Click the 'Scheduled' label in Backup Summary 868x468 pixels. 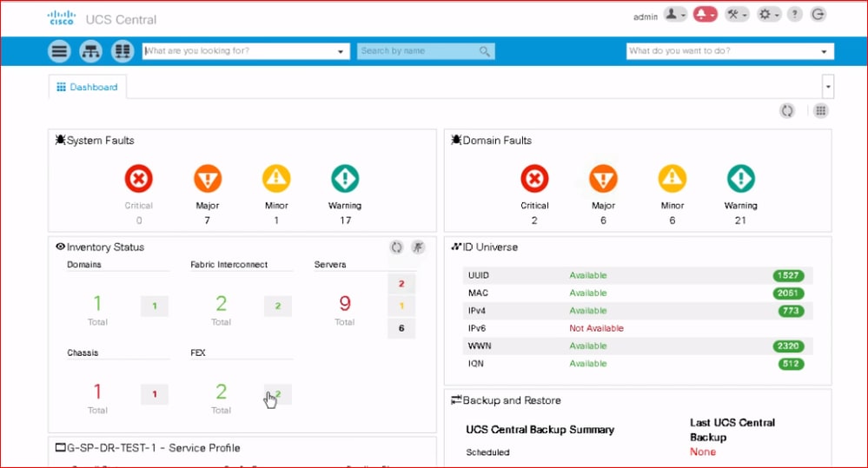pyautogui.click(x=487, y=452)
